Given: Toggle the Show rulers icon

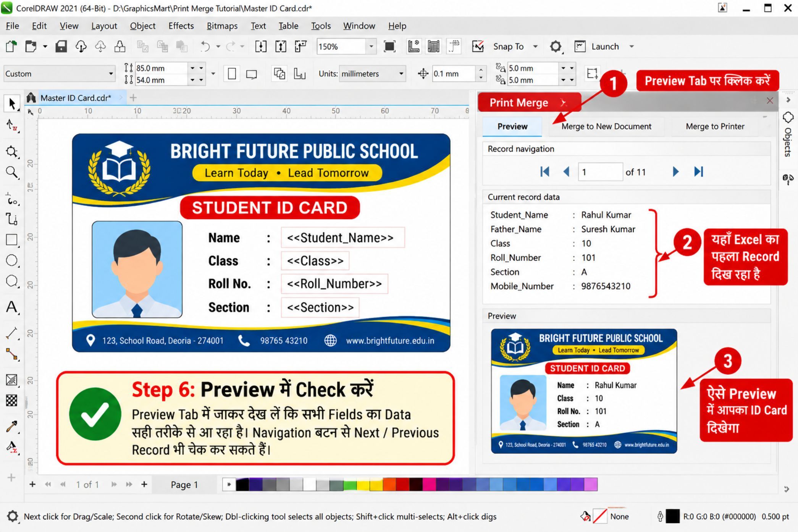Looking at the screenshot, I should 414,47.
